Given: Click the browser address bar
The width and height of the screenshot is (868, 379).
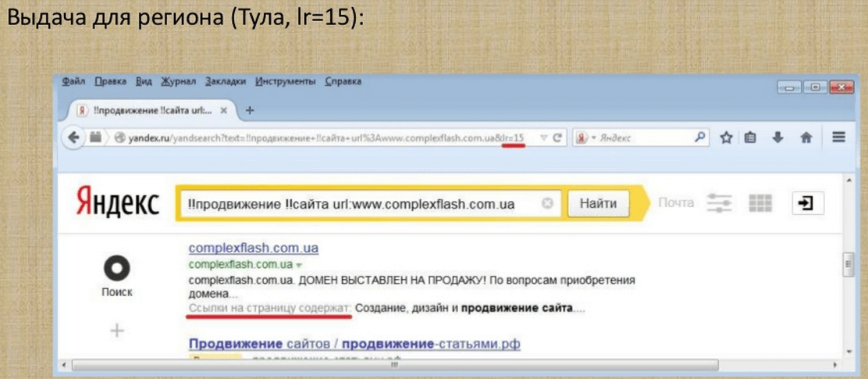Looking at the screenshot, I should click(325, 138).
